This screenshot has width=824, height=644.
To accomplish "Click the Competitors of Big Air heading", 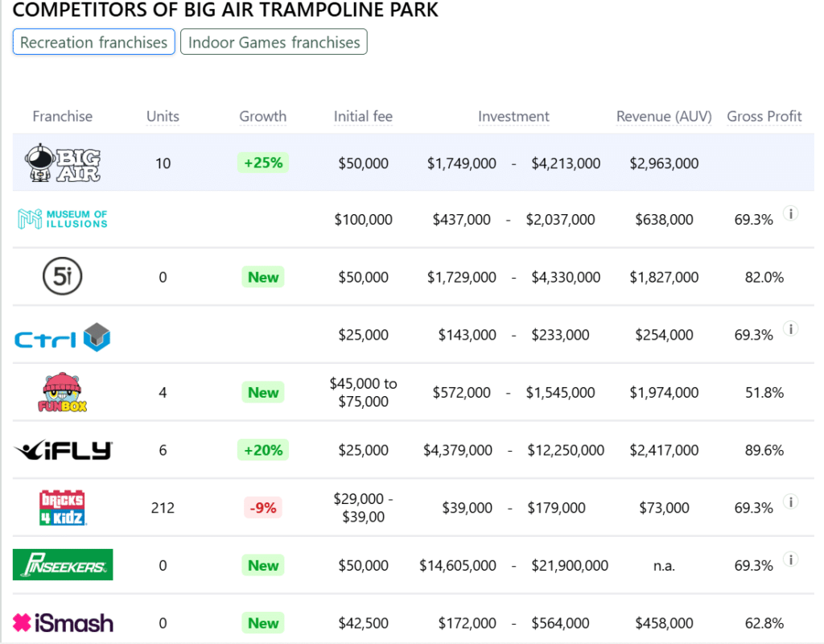I will click(225, 10).
